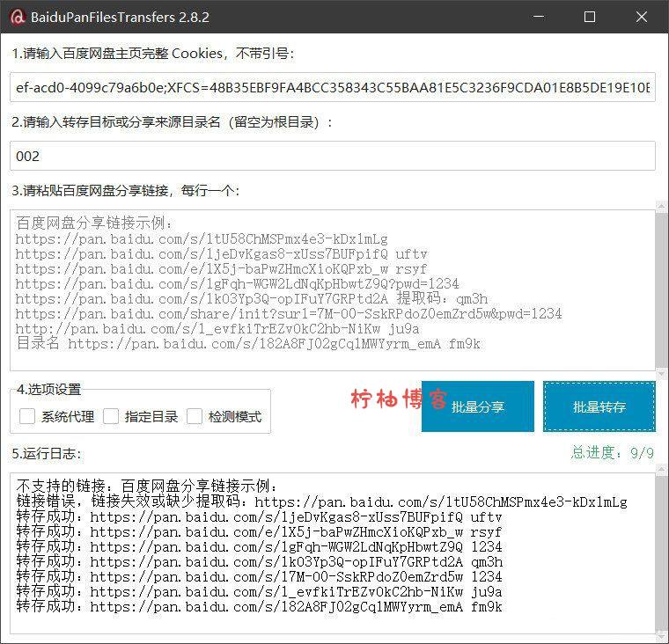Click the 不支持的链接 log line

pos(147,486)
